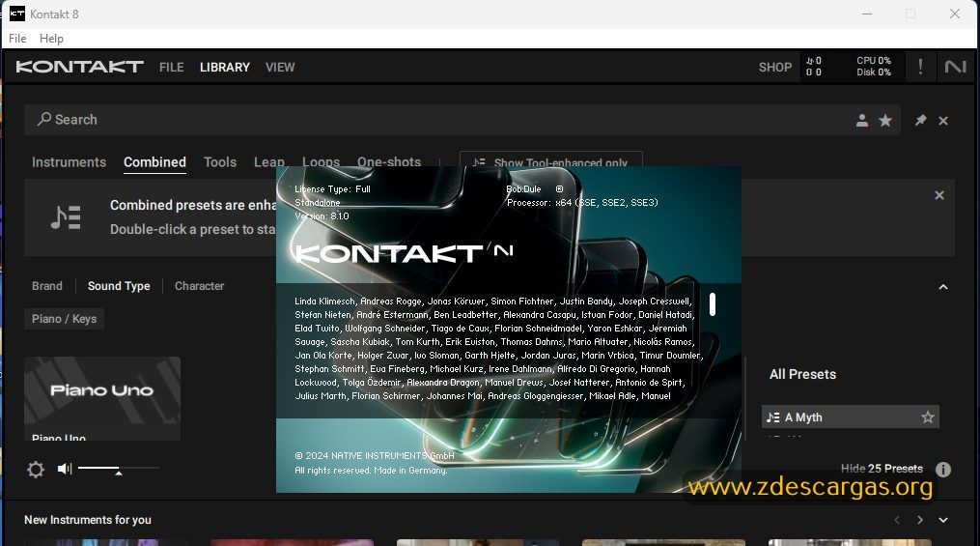
Task: Open the SHOP link
Action: 775,67
